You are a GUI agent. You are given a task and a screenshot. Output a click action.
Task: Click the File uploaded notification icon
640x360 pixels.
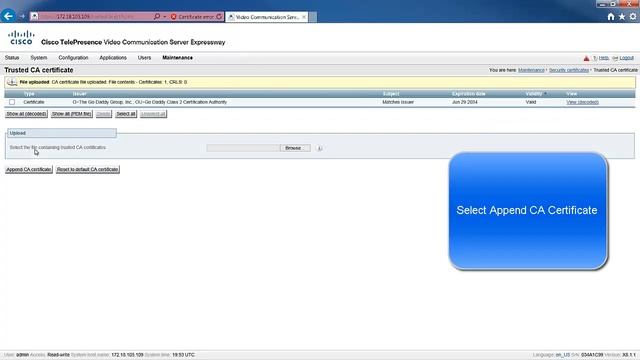click(12, 82)
